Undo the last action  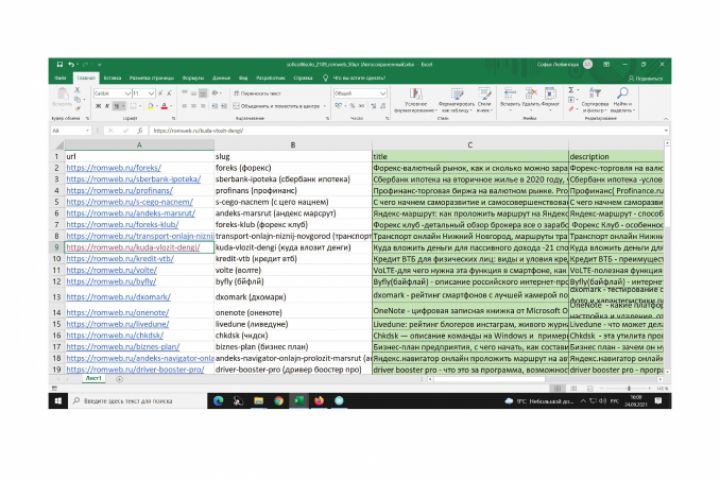pos(71,64)
